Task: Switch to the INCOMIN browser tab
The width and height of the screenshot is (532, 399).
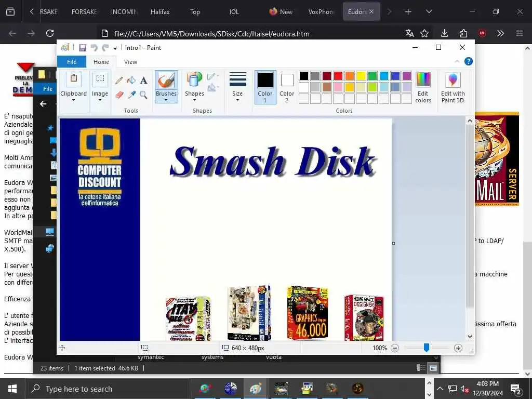Action: click(124, 11)
